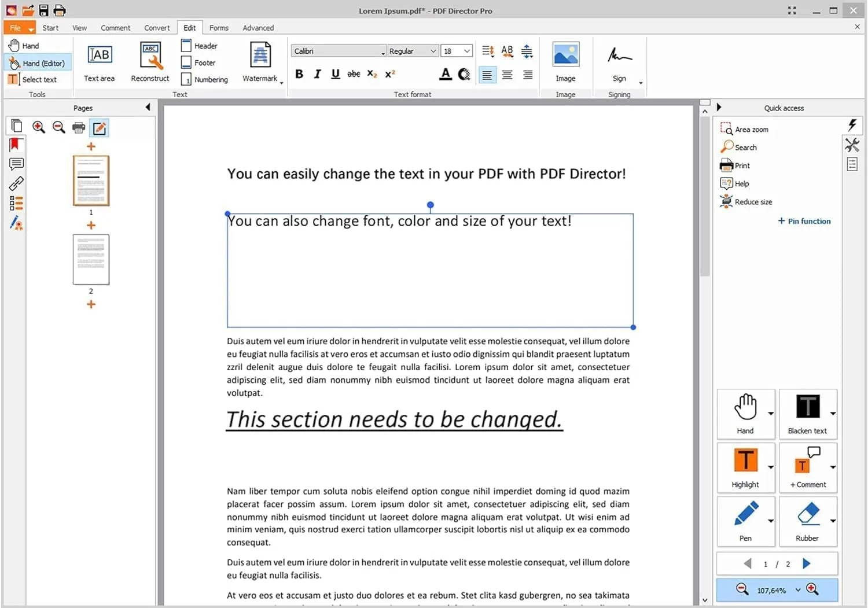This screenshot has width=868, height=608.
Task: Open the Reconstruct tool
Action: coord(150,61)
